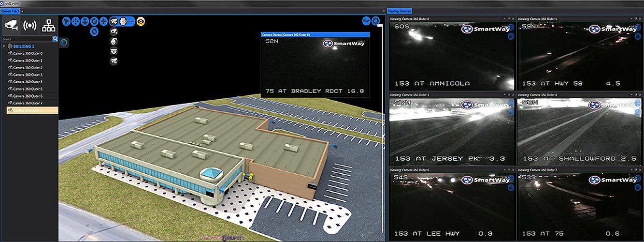
Task: Click Viewing: Camera 360 Outer 7 panel title
Action: click(537, 170)
